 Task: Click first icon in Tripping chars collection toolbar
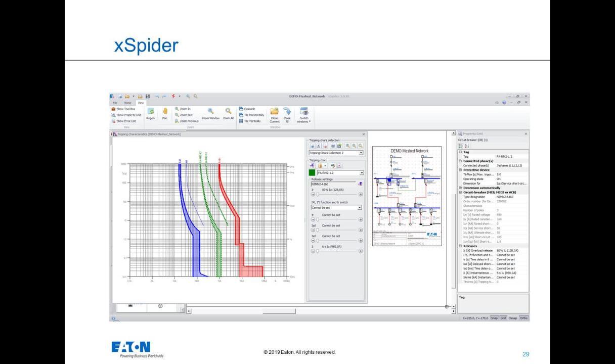pos(312,145)
